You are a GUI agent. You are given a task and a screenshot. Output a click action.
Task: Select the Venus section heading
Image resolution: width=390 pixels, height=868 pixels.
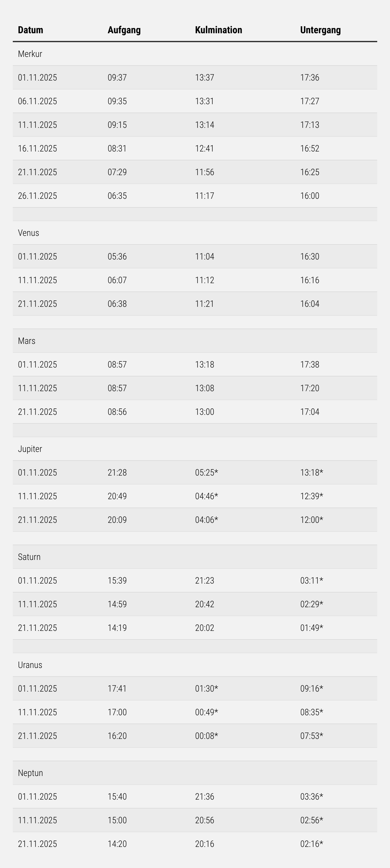pos(28,233)
